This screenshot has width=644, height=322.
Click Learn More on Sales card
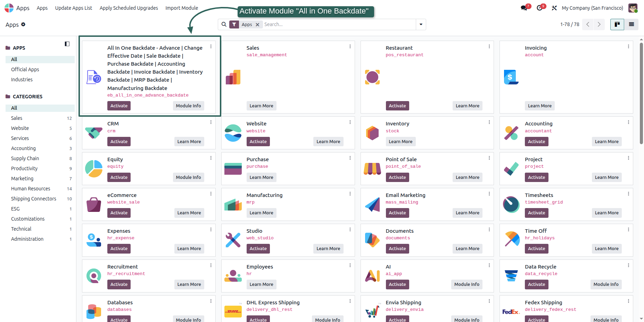pyautogui.click(x=261, y=106)
